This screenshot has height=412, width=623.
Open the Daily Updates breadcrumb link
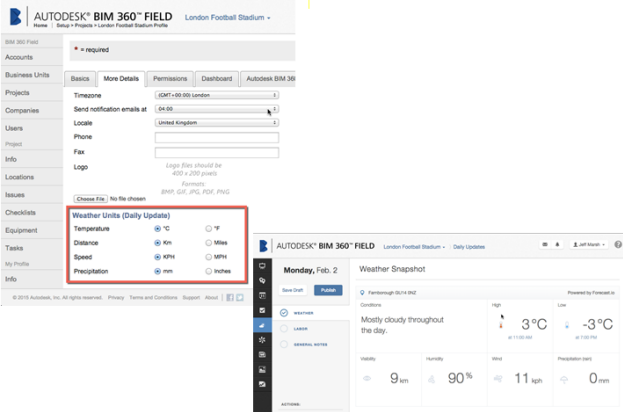click(469, 247)
